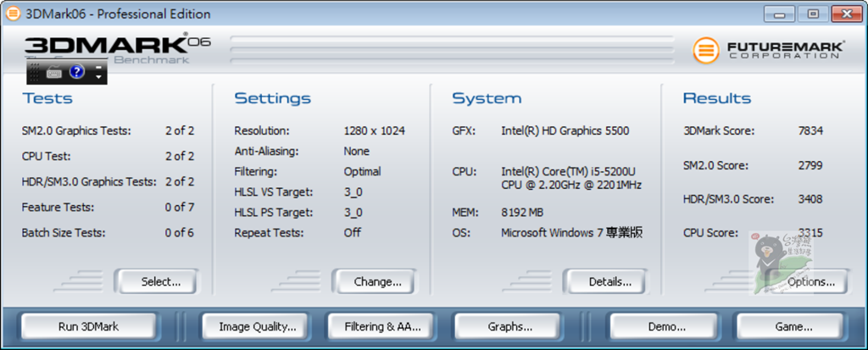Click the Filtering value Optimal
The width and height of the screenshot is (868, 350).
tap(362, 172)
